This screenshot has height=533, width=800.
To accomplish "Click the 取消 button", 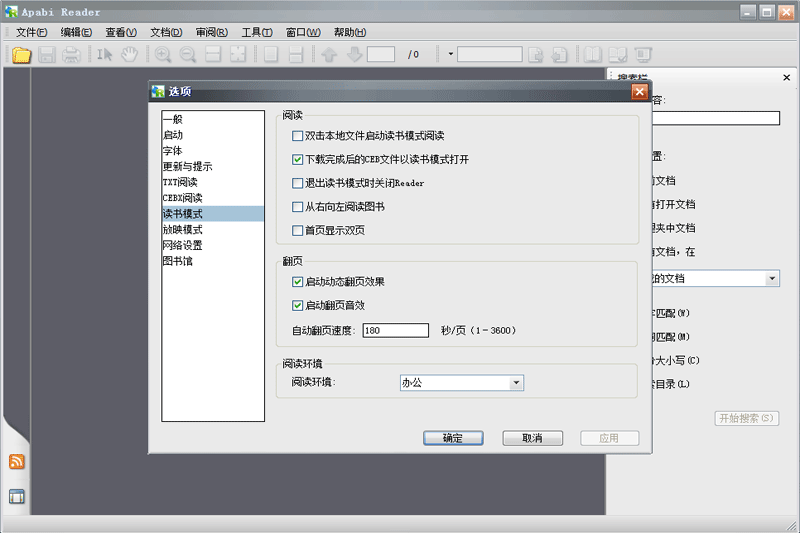I will [x=533, y=438].
